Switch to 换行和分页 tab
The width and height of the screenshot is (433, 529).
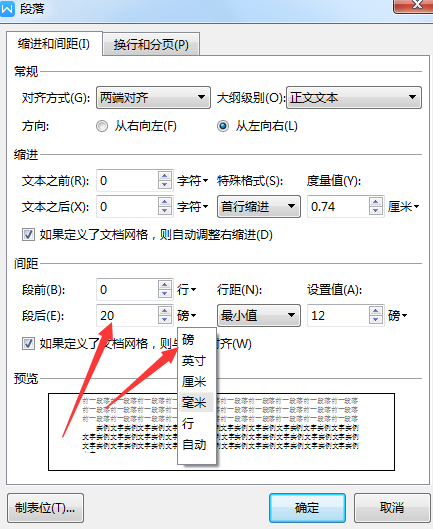tap(151, 44)
